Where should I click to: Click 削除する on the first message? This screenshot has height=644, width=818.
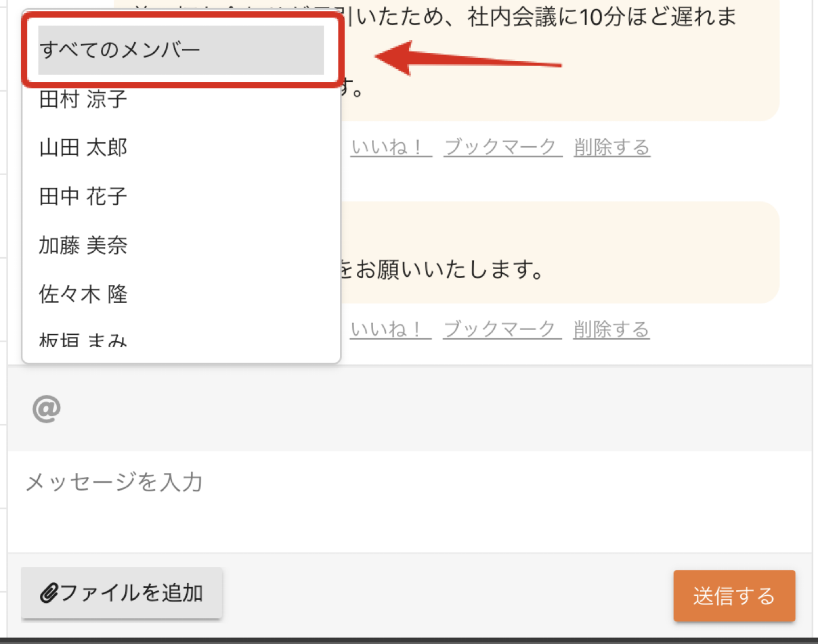[612, 147]
